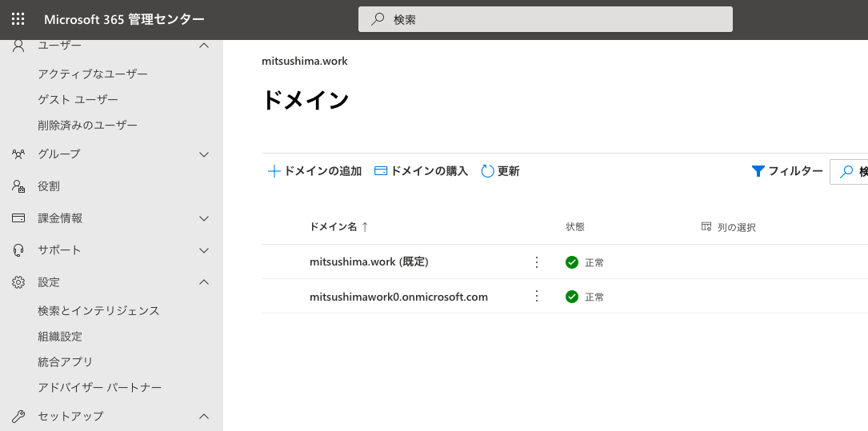This screenshot has width=868, height=431.
Task: Expand the グループ section chevron
Action: point(204,154)
